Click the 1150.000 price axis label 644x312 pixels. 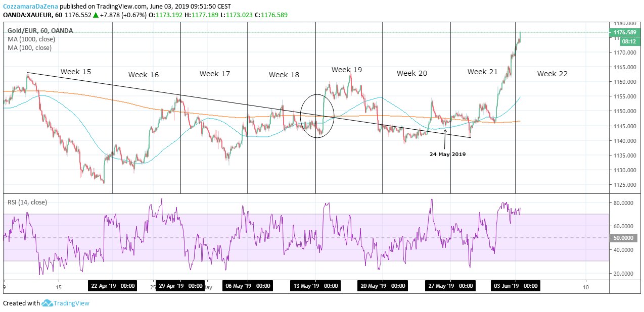[625, 111]
